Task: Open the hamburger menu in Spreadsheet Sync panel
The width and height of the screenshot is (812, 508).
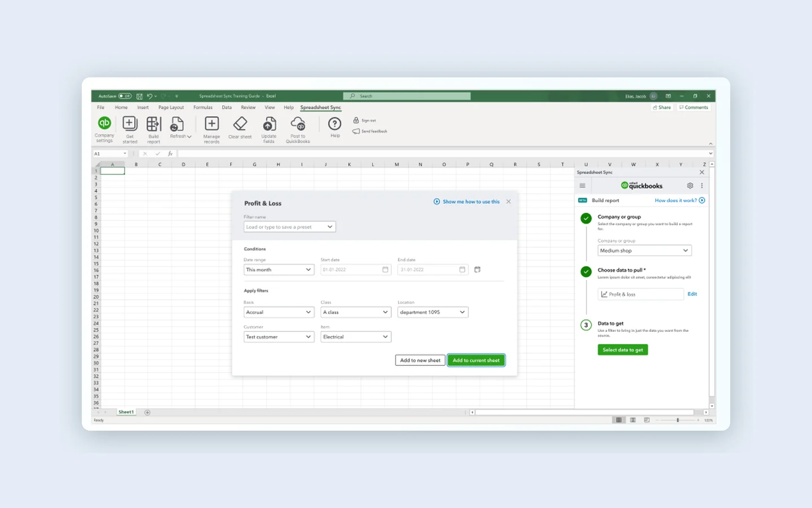Action: pyautogui.click(x=582, y=186)
